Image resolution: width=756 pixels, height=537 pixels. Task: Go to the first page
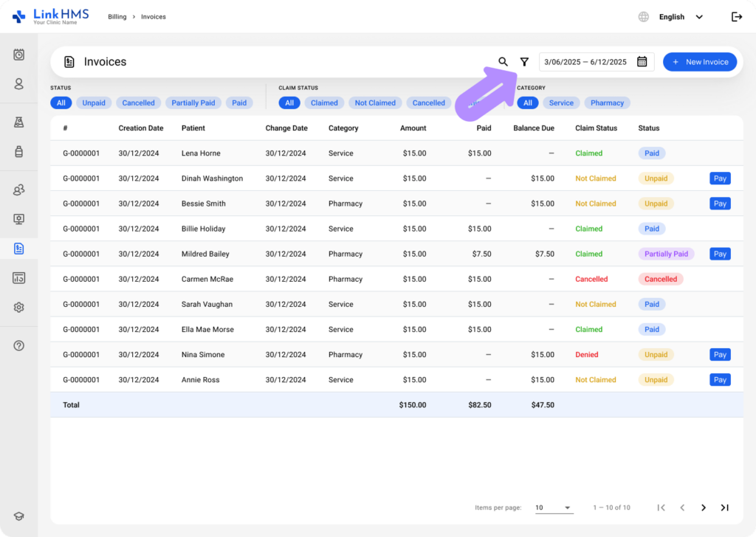coord(661,507)
